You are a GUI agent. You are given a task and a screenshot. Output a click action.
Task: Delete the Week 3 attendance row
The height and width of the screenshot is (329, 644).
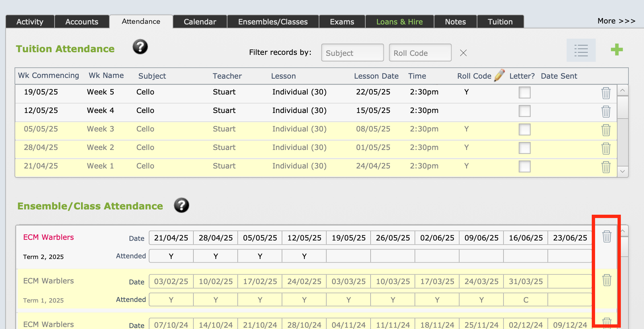click(606, 130)
